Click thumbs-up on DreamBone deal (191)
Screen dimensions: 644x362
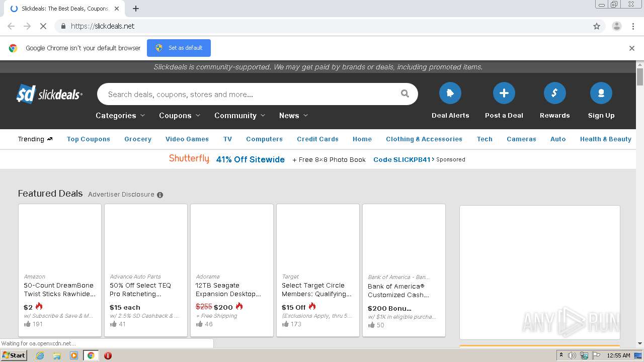(27, 324)
